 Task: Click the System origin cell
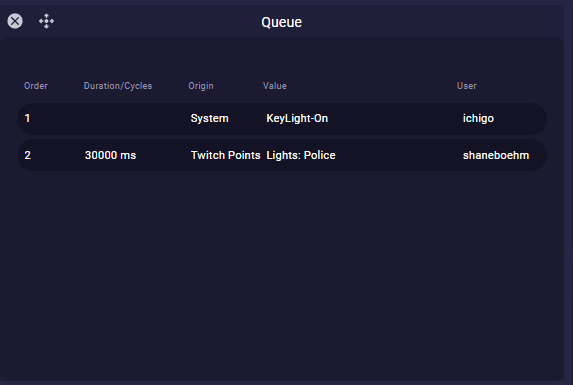point(209,118)
